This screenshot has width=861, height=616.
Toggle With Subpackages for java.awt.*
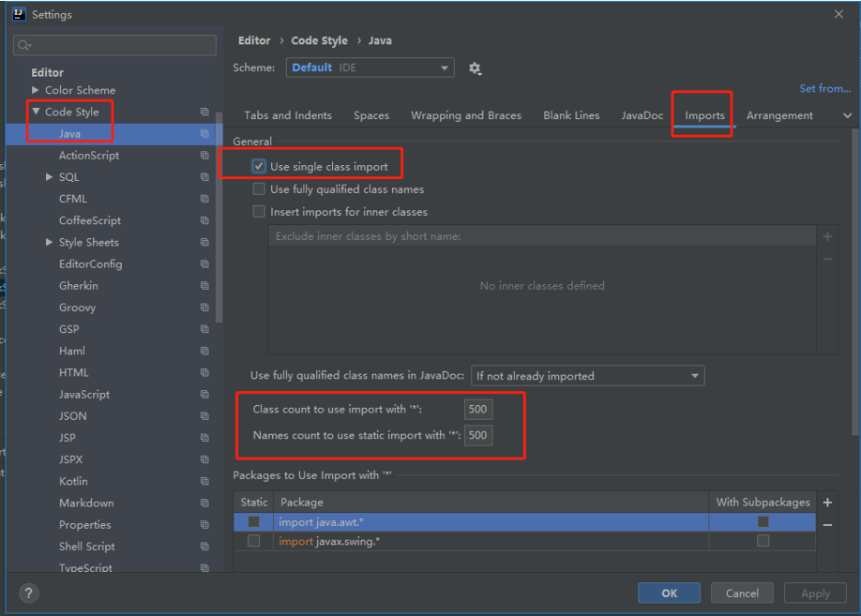click(763, 521)
